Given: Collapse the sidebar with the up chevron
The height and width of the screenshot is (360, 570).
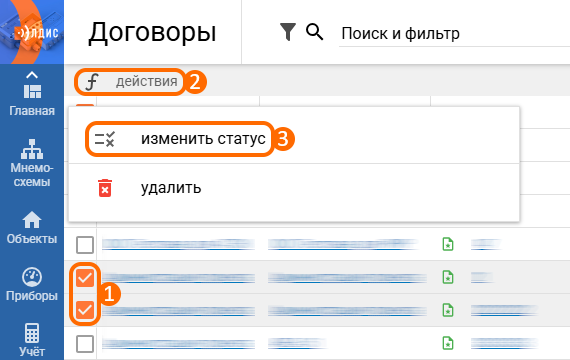Looking at the screenshot, I should [32, 75].
